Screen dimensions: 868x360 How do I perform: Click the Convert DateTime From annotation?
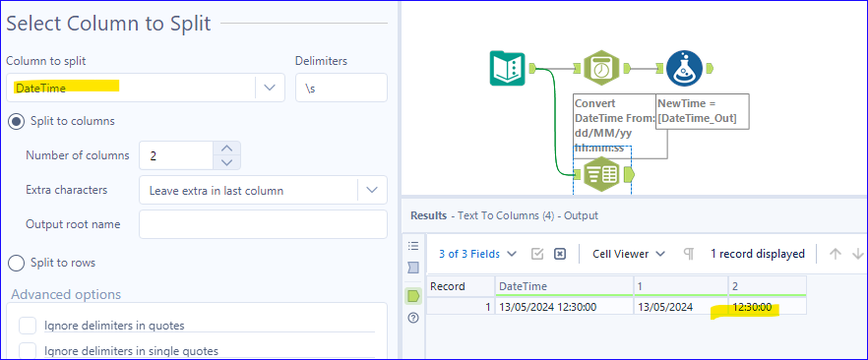pos(614,126)
